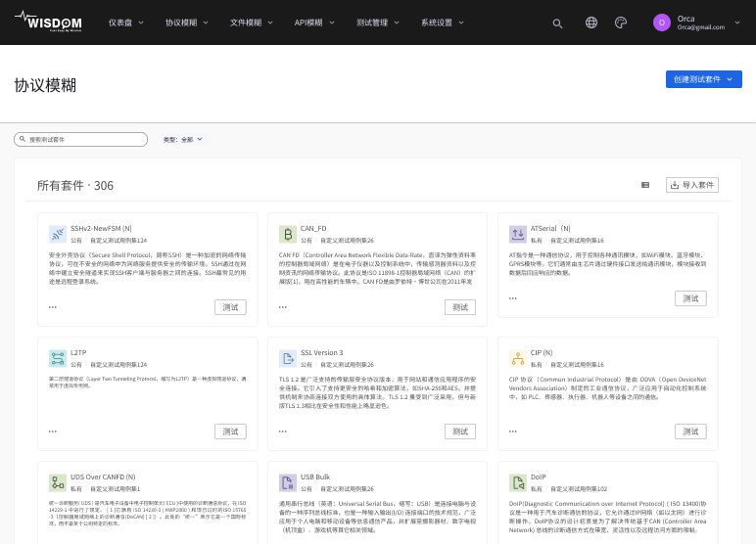This screenshot has height=544, width=756.
Task: Open the theme palette icon
Action: 621,23
